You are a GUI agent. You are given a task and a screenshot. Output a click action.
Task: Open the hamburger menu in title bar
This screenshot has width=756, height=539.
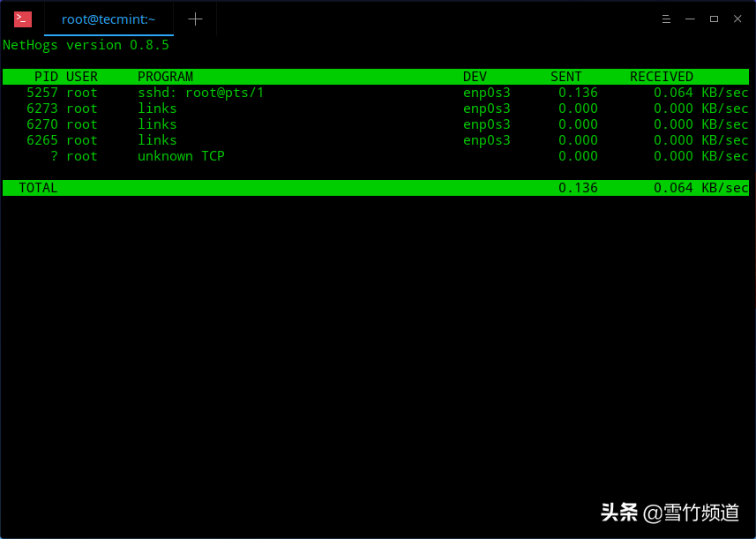668,19
